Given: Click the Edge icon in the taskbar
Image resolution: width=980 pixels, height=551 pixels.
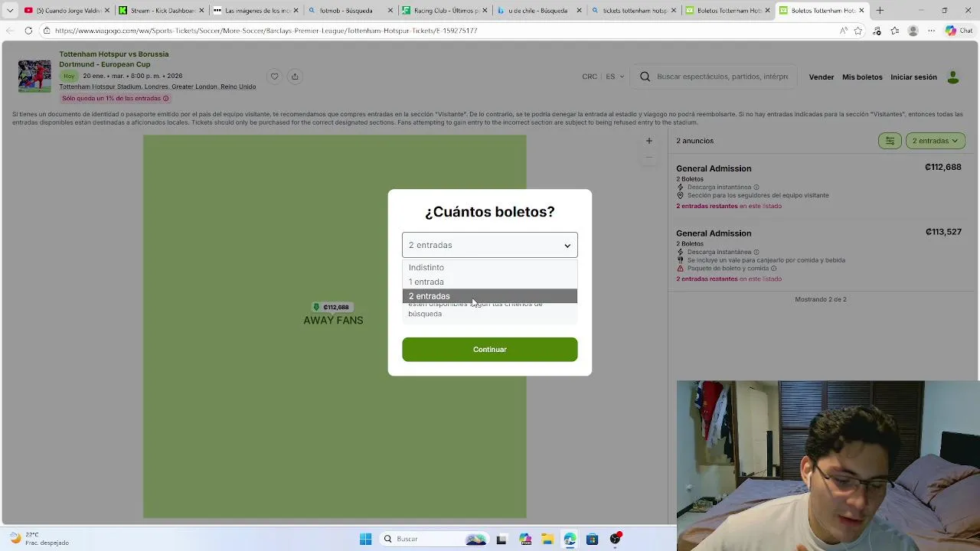Looking at the screenshot, I should pyautogui.click(x=570, y=539).
